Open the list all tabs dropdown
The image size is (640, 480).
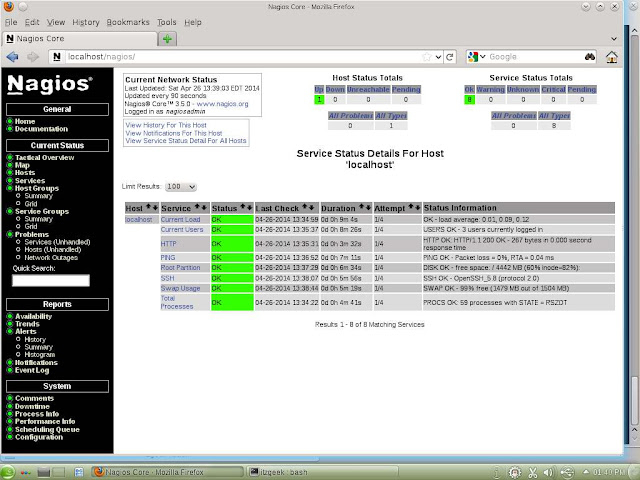coord(613,39)
